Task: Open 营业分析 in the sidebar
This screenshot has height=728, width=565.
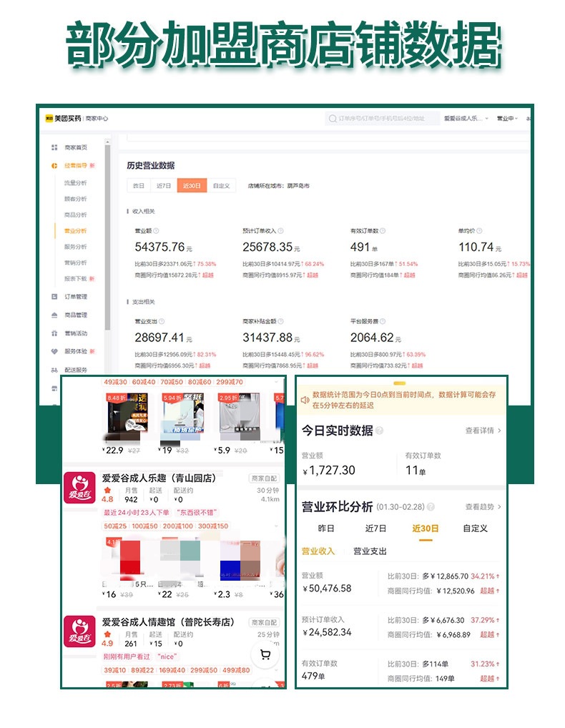Action: click(75, 231)
